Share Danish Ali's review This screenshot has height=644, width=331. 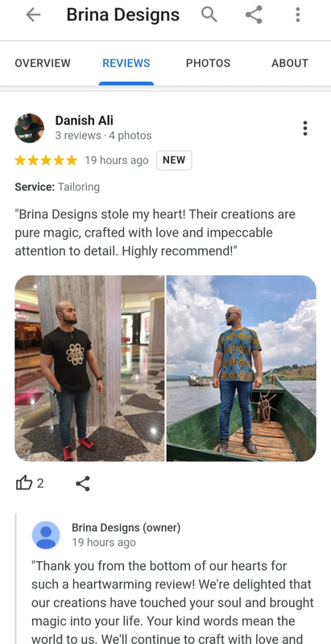[83, 484]
